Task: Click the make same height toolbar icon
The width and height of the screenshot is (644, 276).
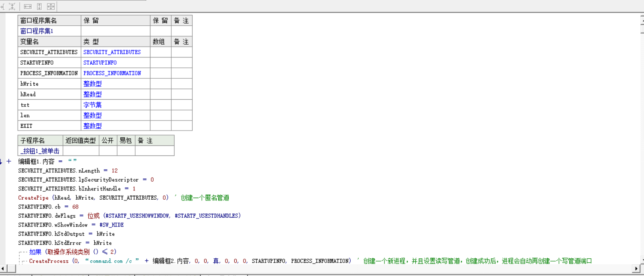Action: tap(39, 6)
